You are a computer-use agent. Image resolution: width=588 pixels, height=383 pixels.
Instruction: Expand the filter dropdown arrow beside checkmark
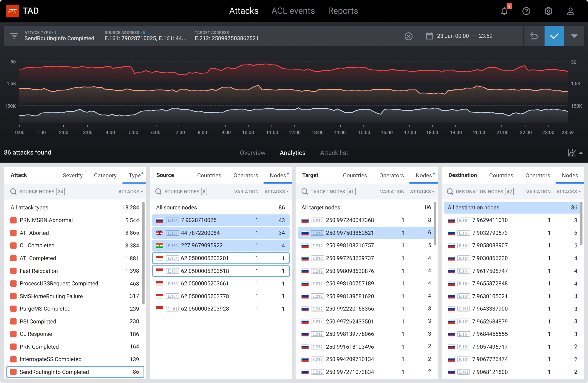tap(574, 36)
